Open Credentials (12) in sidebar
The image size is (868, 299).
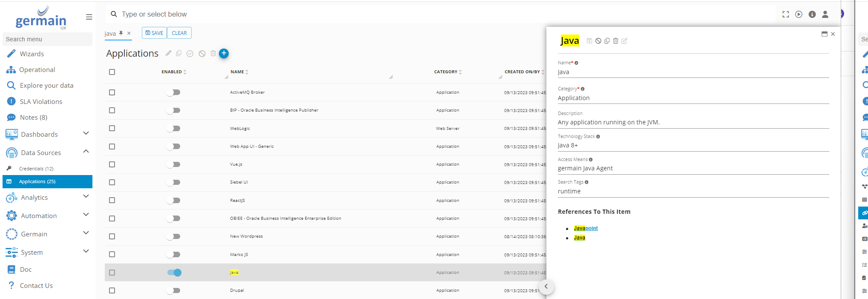[x=36, y=169]
